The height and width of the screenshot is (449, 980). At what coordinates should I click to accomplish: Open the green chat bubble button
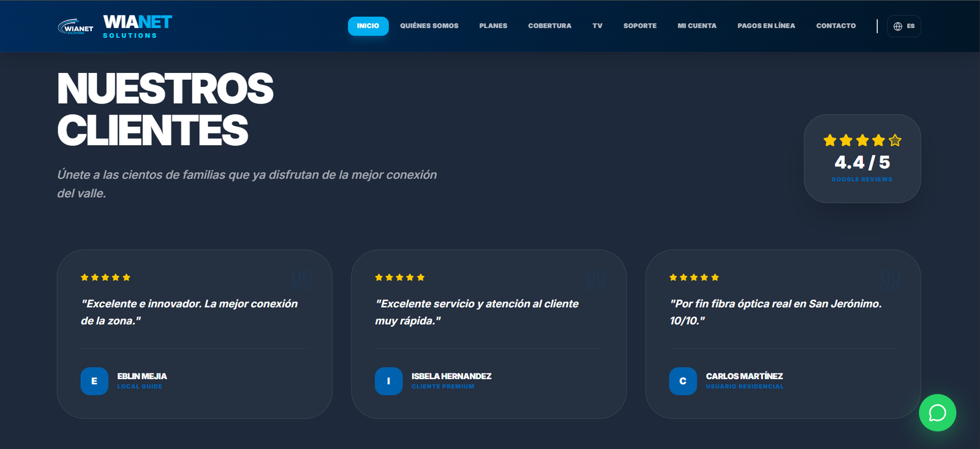(x=937, y=413)
